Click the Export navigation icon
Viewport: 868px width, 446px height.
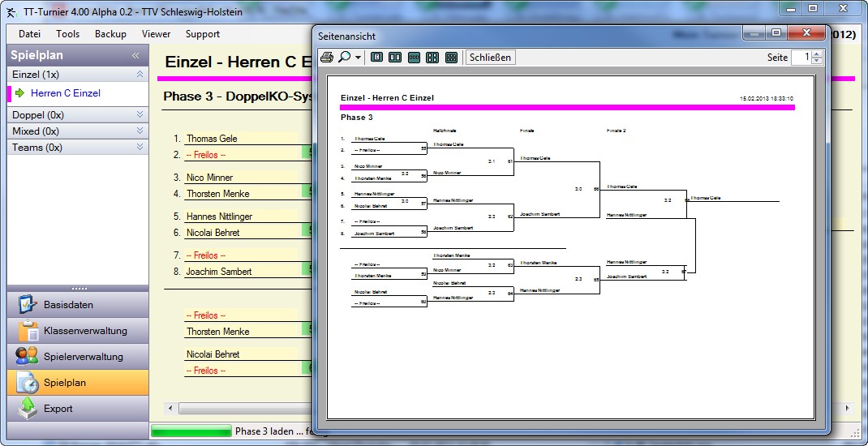[28, 409]
